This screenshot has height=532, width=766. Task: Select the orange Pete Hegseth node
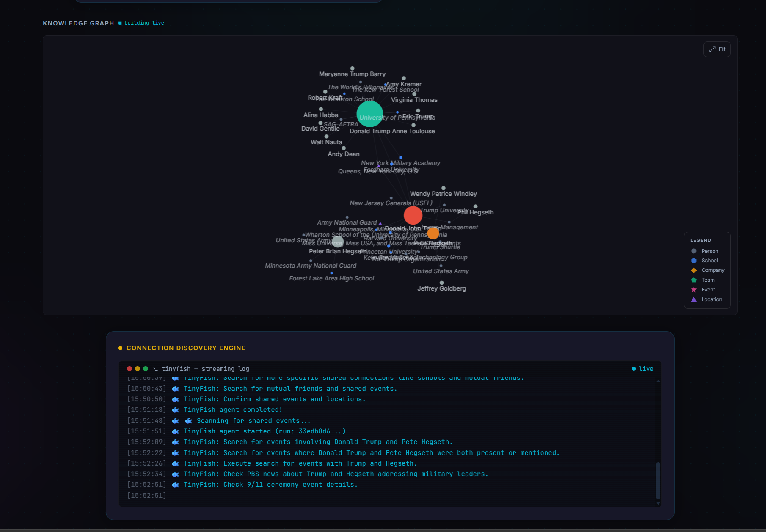[x=433, y=233]
